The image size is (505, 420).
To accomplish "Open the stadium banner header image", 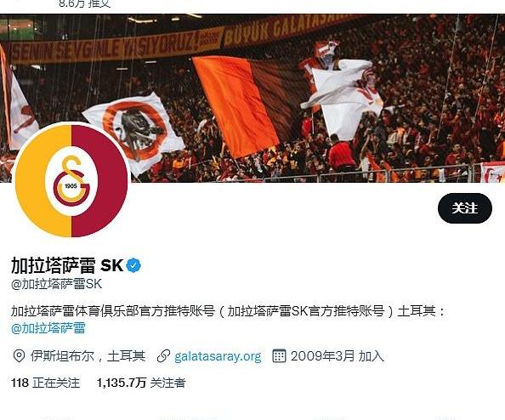I will pos(252,98).
